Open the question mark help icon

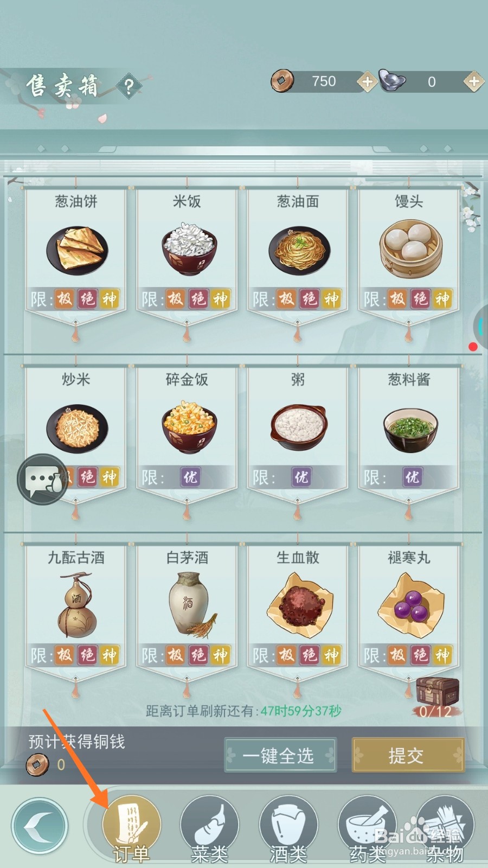pos(129,86)
